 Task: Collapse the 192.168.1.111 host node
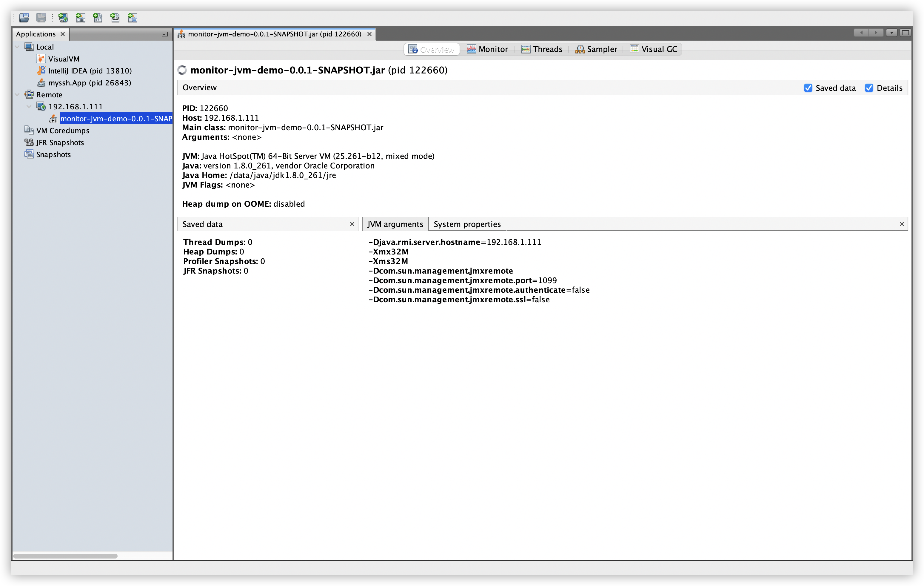[29, 106]
